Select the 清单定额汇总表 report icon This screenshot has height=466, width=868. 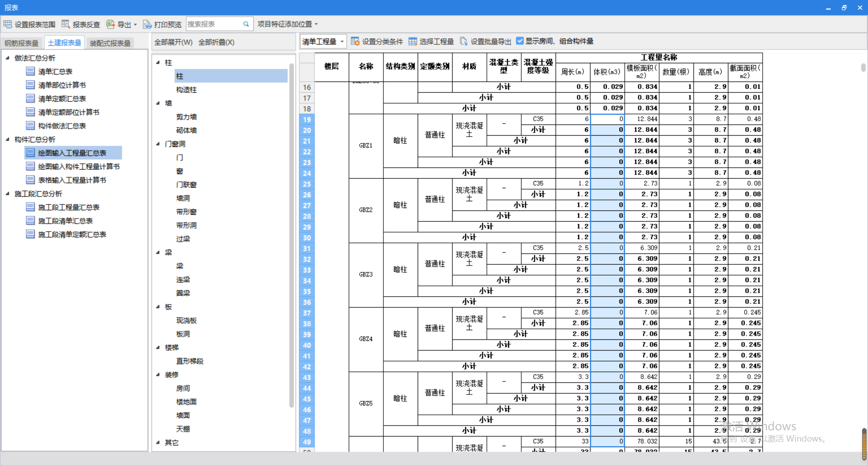coord(30,98)
